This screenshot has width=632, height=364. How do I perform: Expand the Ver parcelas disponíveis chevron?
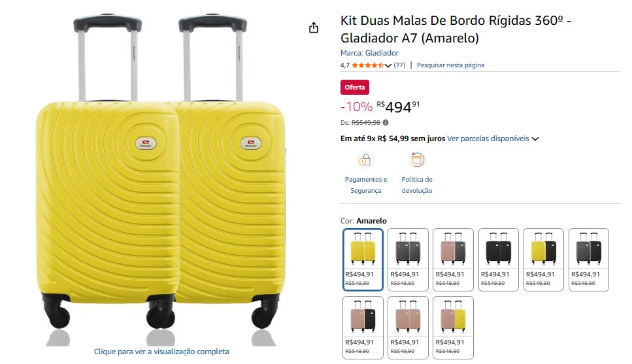[535, 139]
